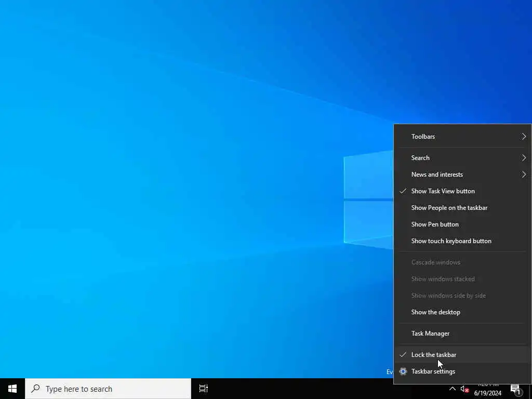Enable Show touch keyboard button
The height and width of the screenshot is (399, 532).
click(x=462, y=241)
